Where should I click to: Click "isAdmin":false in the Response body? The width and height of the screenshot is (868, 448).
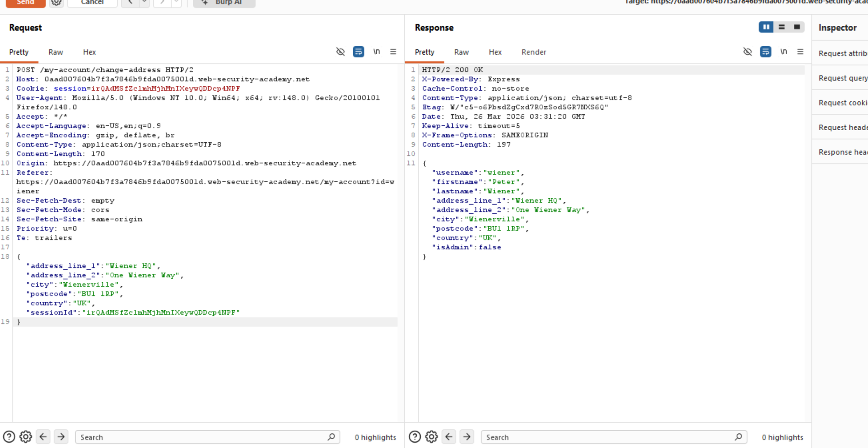click(x=466, y=247)
